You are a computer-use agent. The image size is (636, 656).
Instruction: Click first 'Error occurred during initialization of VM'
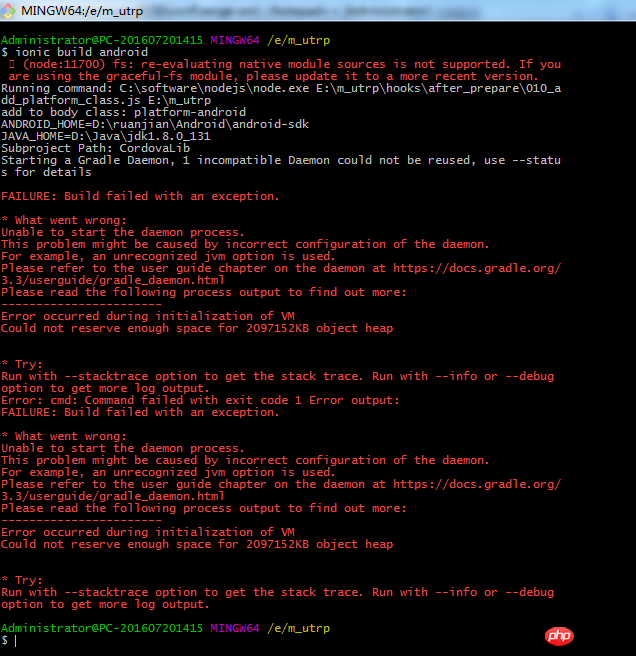[148, 316]
